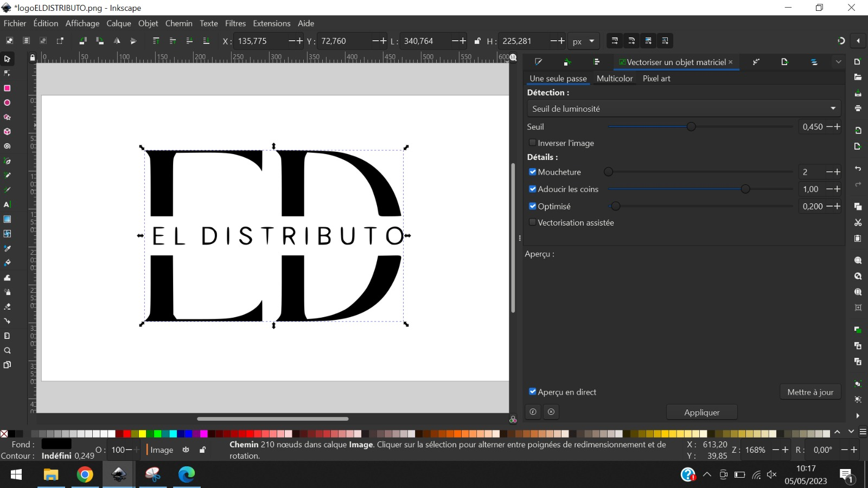The height and width of the screenshot is (488, 868).
Task: Flip selection horizontally
Action: pos(117,41)
